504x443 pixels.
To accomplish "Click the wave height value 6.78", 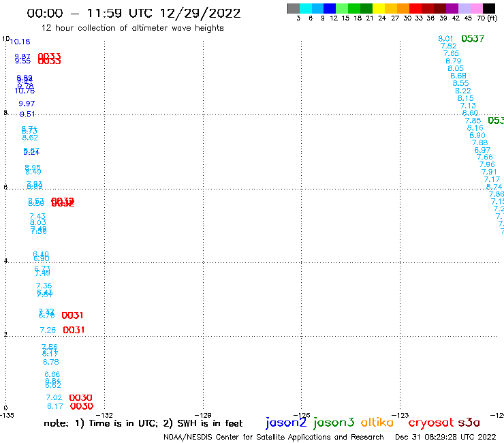I will coord(51,362).
